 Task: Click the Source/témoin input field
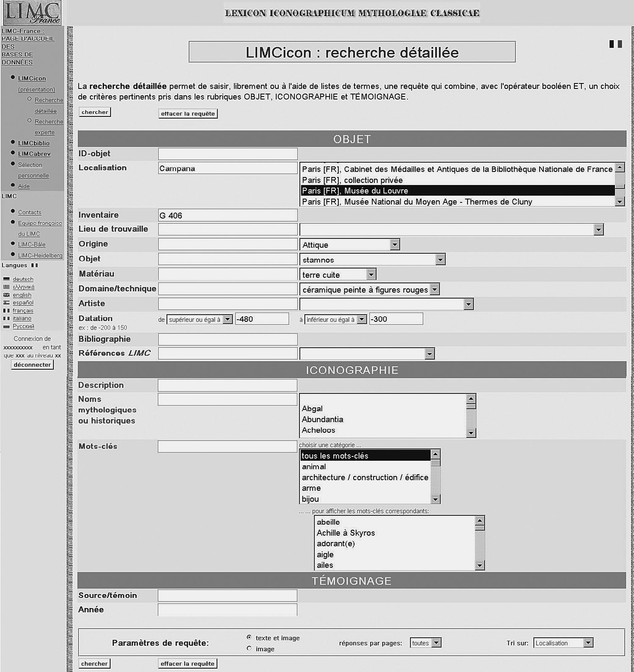[x=227, y=595]
